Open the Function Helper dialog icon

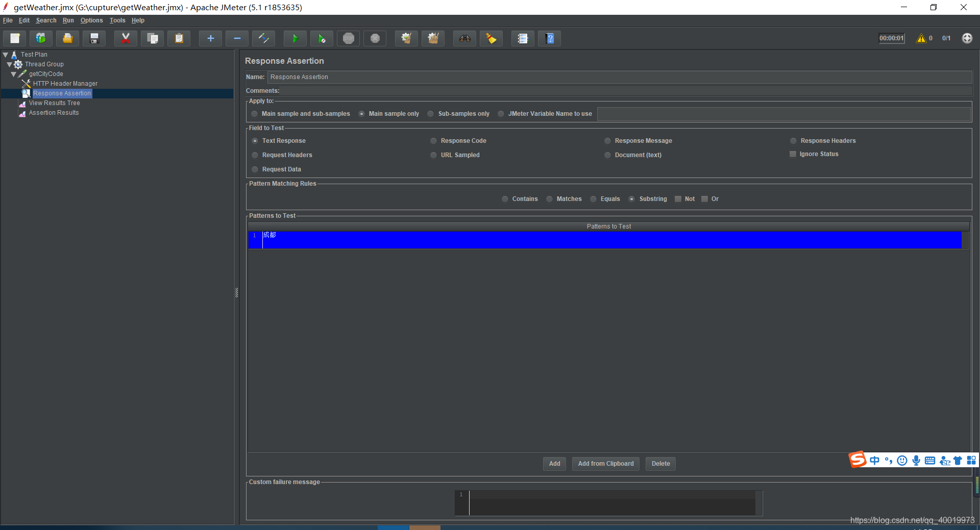(x=523, y=38)
